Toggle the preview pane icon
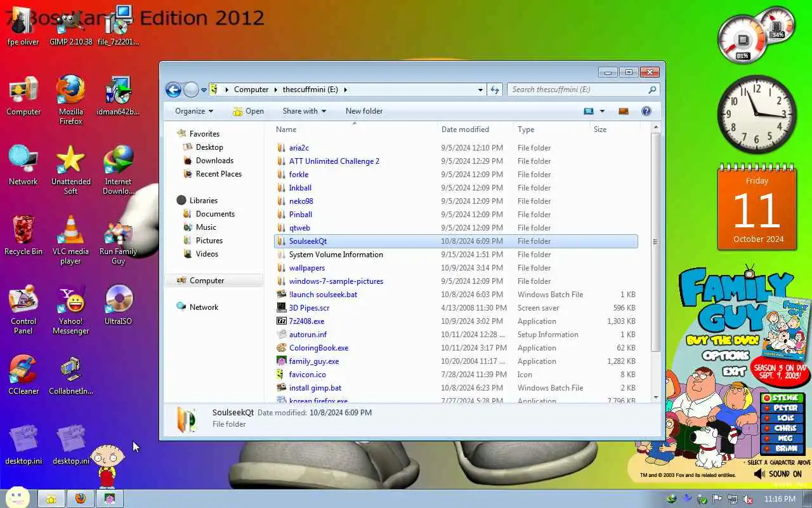 (x=624, y=111)
